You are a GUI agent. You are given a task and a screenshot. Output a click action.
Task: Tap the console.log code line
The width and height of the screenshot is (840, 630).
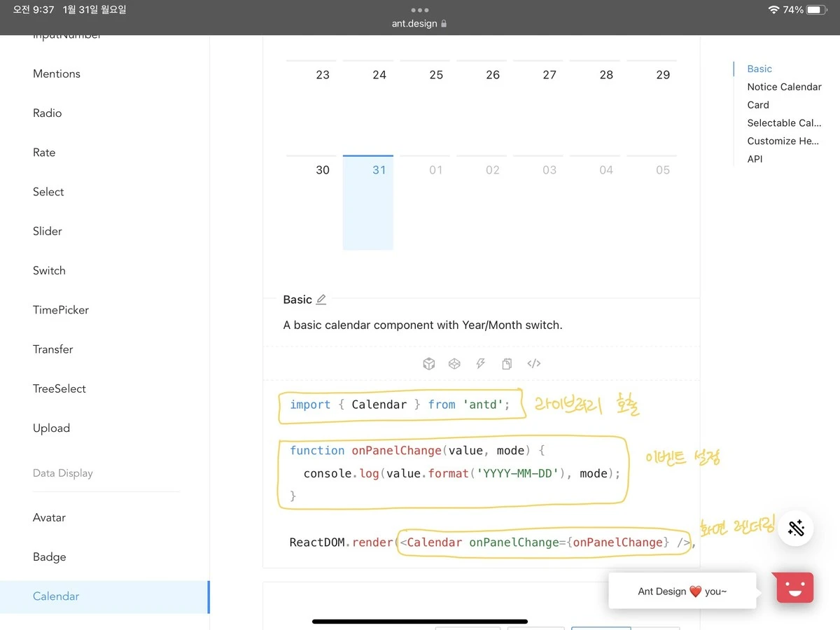pos(462,473)
